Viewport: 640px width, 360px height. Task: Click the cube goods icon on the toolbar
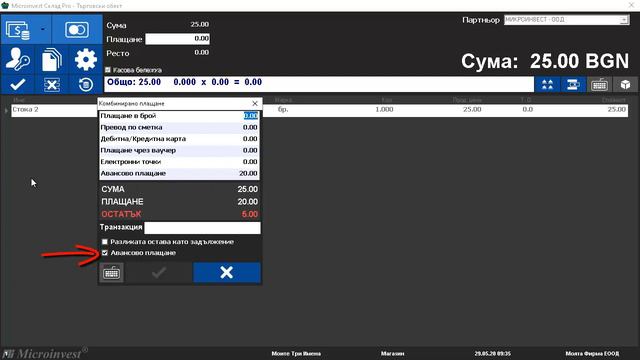625,84
